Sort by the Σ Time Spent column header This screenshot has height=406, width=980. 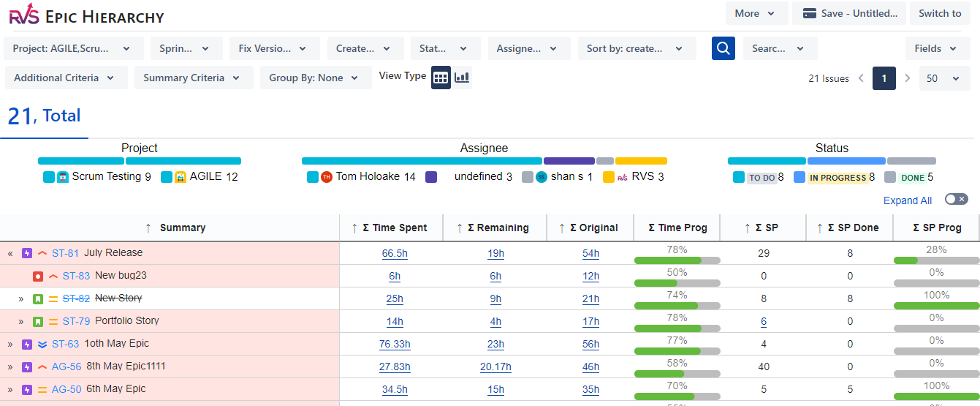pyautogui.click(x=391, y=228)
